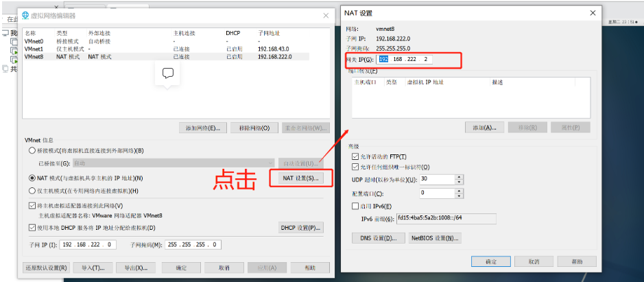Select the 仅主机模式 radio button
Screen dimensions: 644x282
pyautogui.click(x=32, y=191)
